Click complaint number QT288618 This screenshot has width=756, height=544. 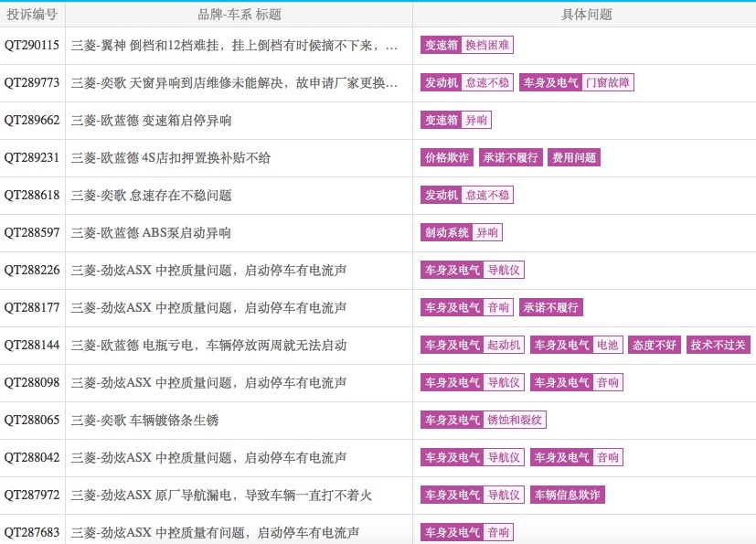[32, 195]
